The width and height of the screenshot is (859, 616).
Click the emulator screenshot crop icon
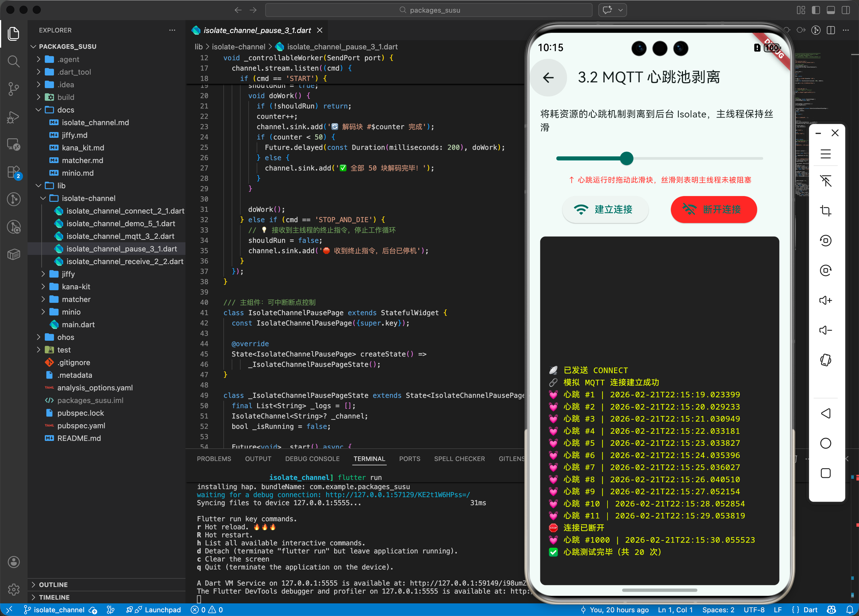[x=825, y=210]
